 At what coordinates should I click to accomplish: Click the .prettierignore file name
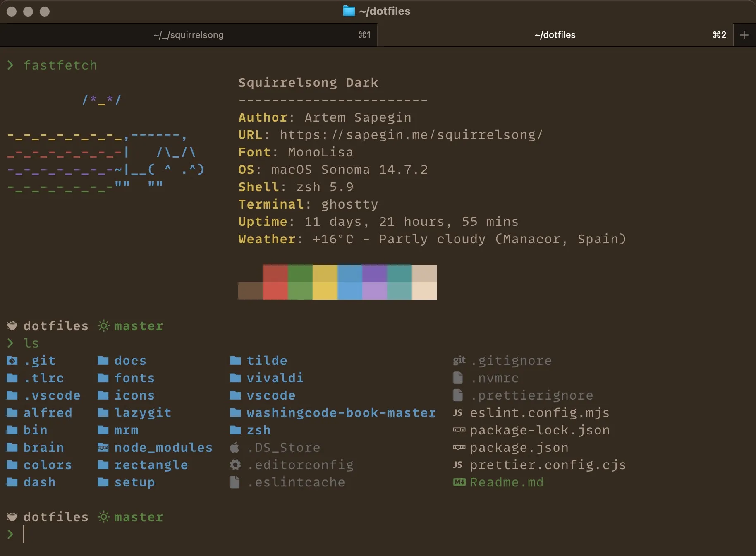[x=531, y=395]
